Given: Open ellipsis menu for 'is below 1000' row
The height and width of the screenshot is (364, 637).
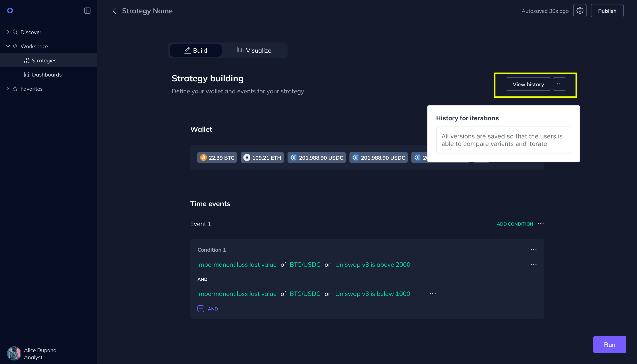Looking at the screenshot, I should [433, 294].
